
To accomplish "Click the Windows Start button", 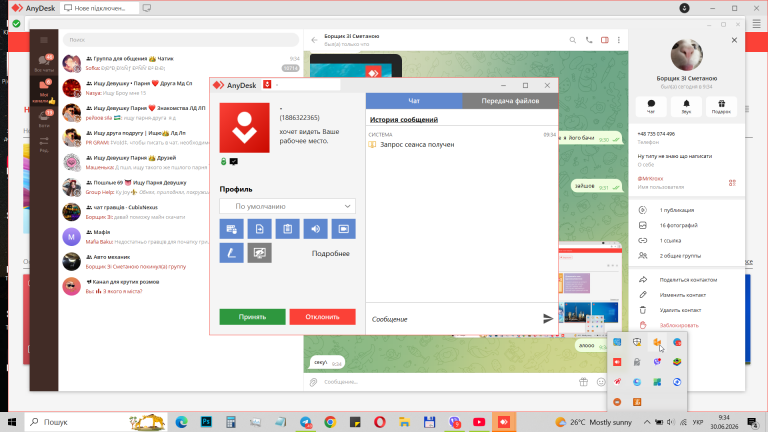I will point(12,422).
